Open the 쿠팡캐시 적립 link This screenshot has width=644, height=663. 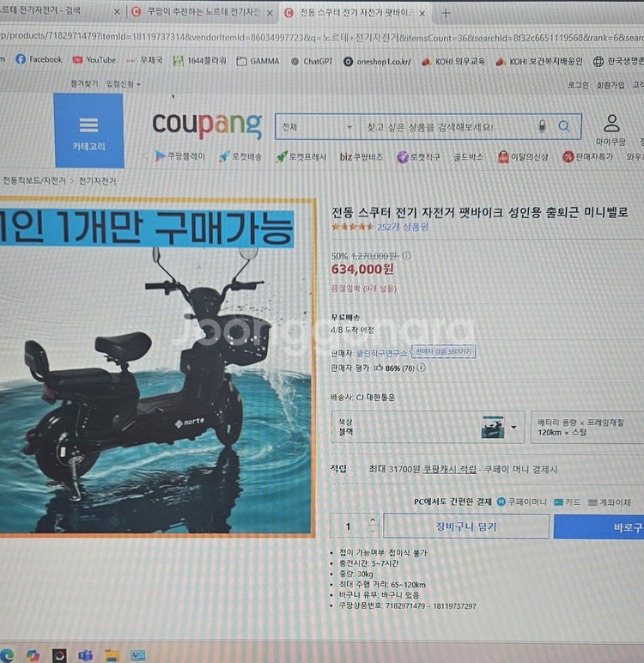[x=449, y=469]
